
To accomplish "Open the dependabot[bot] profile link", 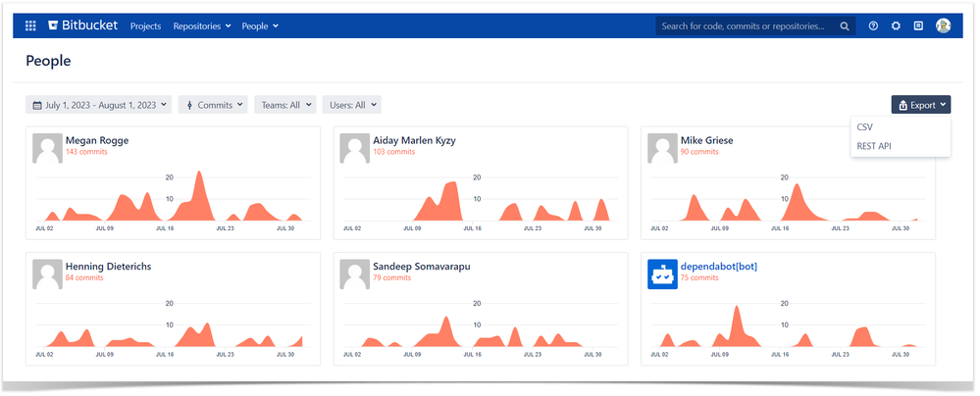I will pos(719,267).
